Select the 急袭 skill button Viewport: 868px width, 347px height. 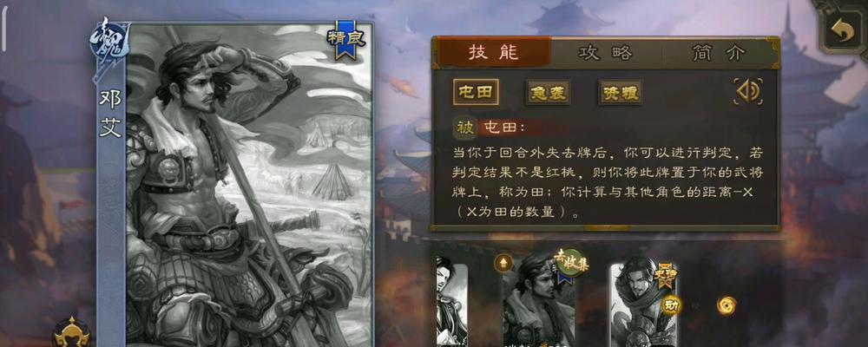pos(548,93)
